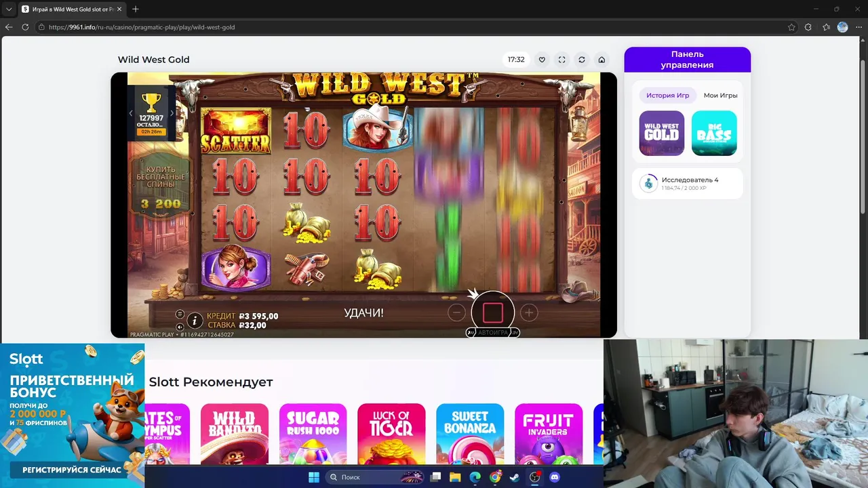The height and width of the screenshot is (488, 868).
Task: Open browser three-dot menu
Action: 859,27
